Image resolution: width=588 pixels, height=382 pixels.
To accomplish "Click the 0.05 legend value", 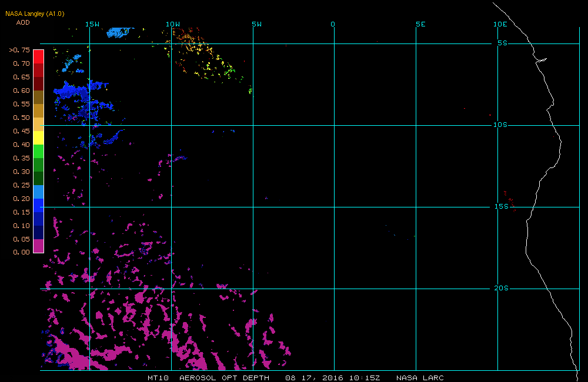I will pos(21,239).
